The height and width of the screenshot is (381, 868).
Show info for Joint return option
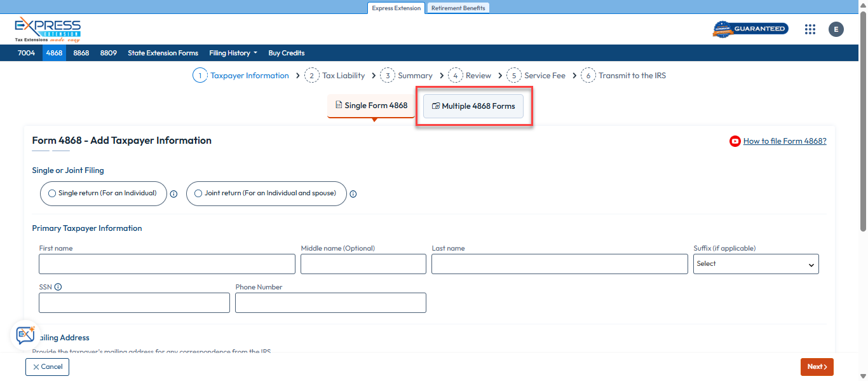click(353, 194)
